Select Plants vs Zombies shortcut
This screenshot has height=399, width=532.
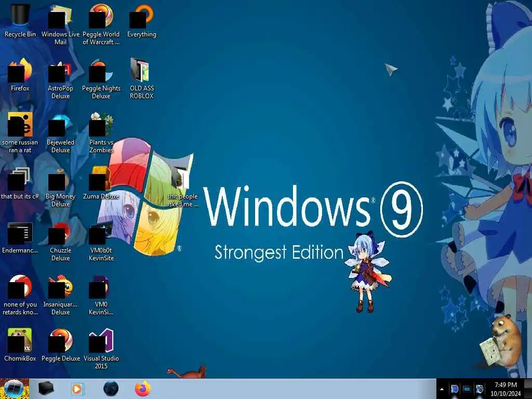pos(101,132)
